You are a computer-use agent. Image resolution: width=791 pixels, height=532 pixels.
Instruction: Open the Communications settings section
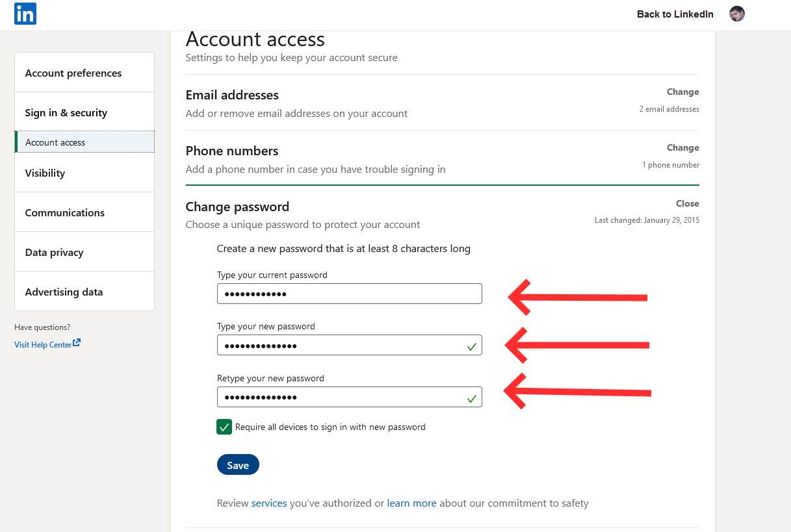coord(65,213)
